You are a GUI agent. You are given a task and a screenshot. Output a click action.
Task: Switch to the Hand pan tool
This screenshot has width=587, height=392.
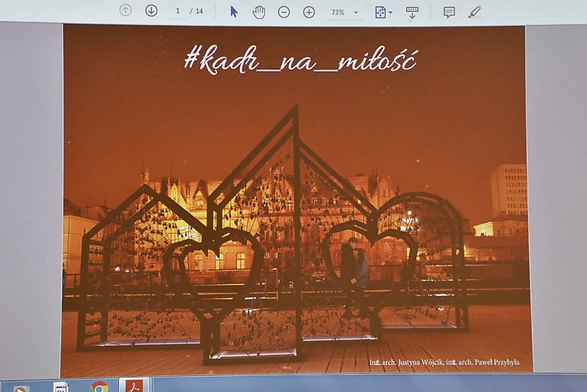(258, 12)
